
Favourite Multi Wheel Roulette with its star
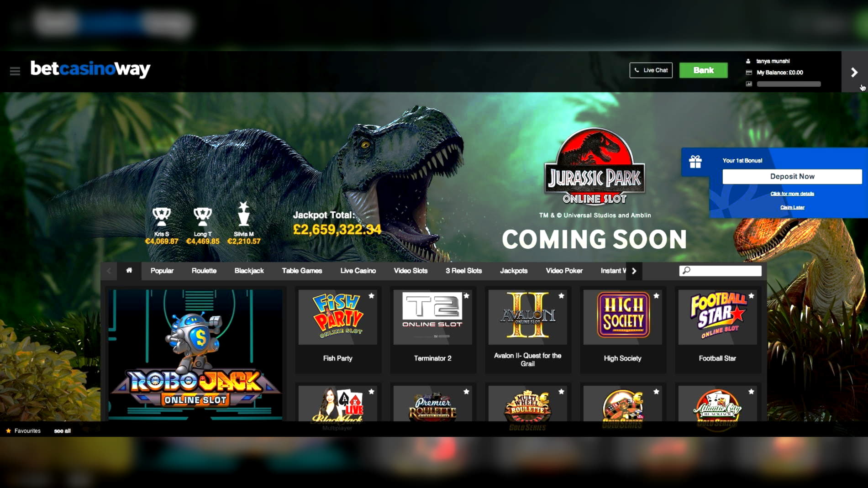coord(562,392)
